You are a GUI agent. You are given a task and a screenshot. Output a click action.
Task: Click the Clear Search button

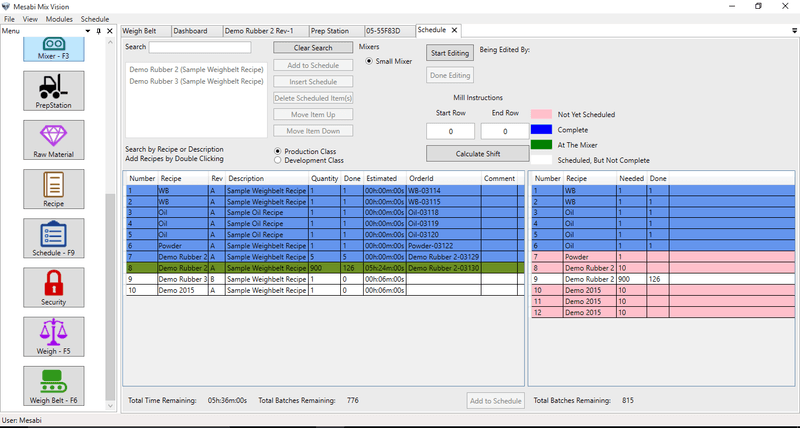(x=313, y=47)
